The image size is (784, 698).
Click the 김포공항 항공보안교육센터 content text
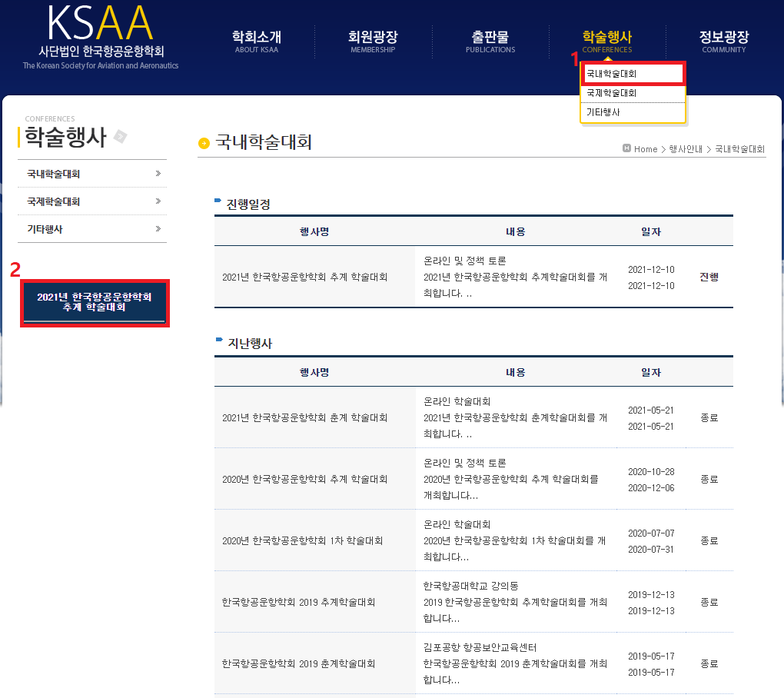[480, 647]
